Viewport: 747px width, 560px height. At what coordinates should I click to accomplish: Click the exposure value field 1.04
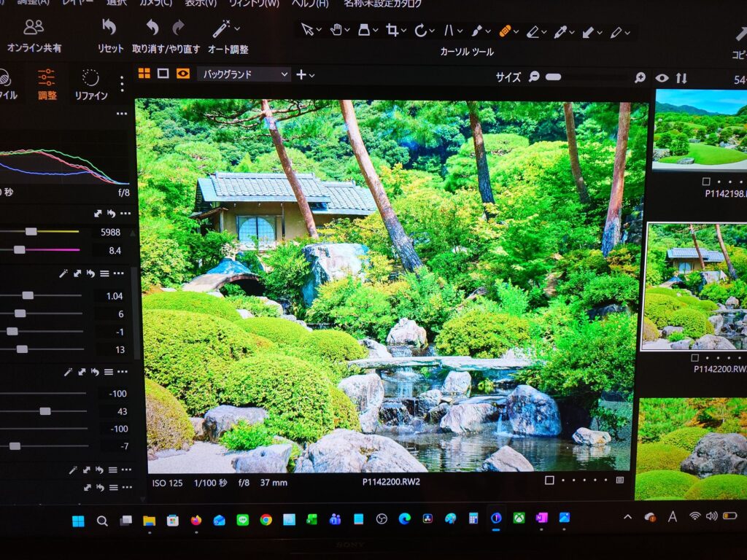[x=113, y=296]
